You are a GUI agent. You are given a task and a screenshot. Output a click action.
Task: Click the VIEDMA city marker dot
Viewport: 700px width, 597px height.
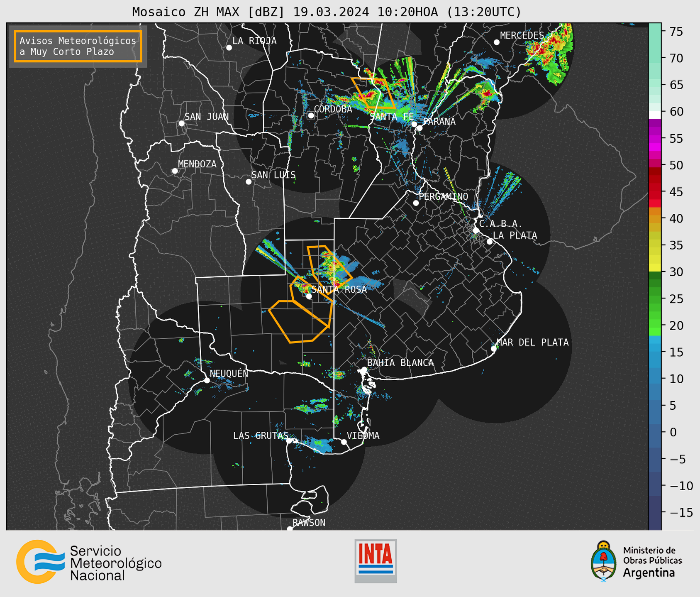tap(344, 442)
